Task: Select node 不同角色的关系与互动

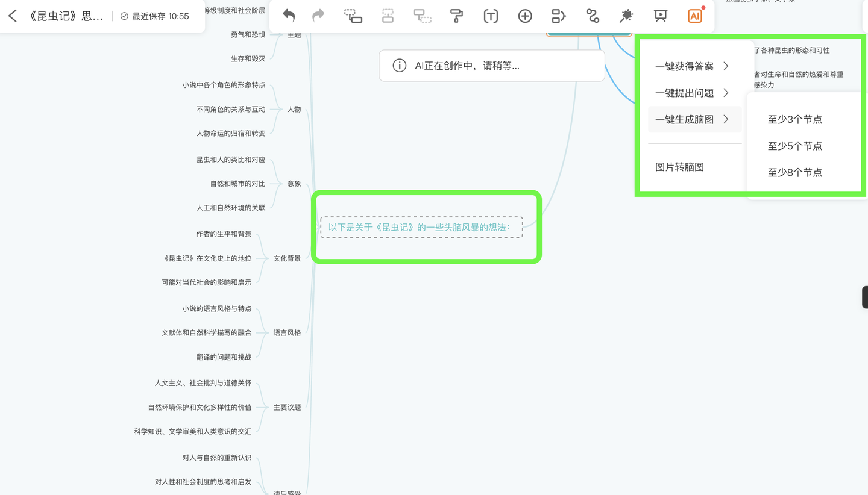Action: click(x=230, y=109)
